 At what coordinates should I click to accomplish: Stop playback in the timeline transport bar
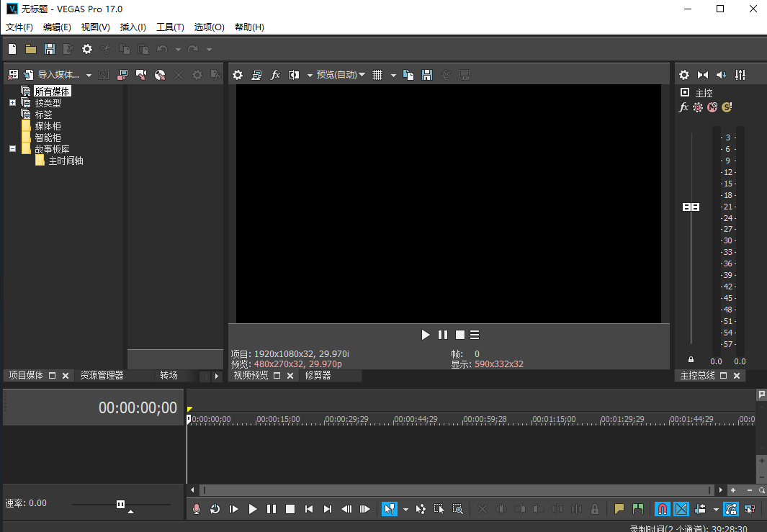pyautogui.click(x=290, y=509)
